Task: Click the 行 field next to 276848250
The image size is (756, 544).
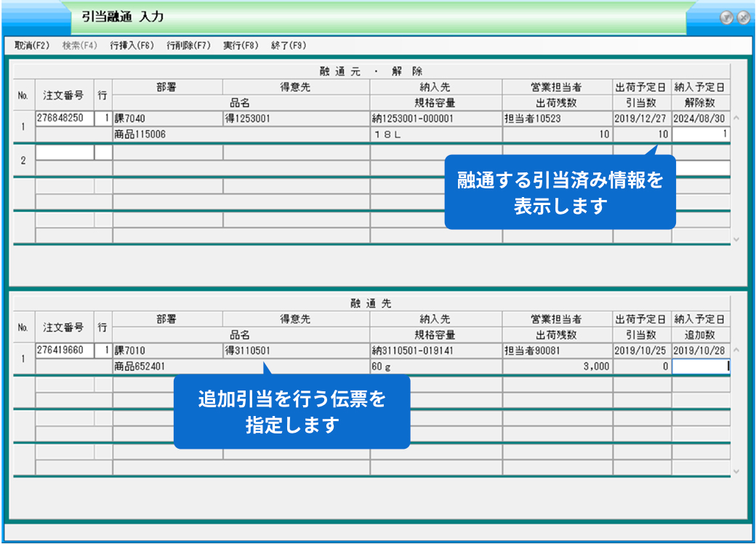Action: (103, 118)
